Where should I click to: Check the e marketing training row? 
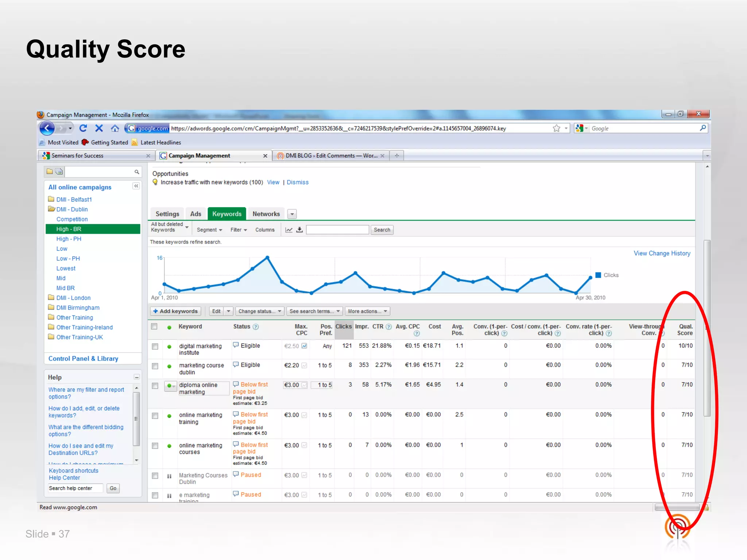point(155,495)
